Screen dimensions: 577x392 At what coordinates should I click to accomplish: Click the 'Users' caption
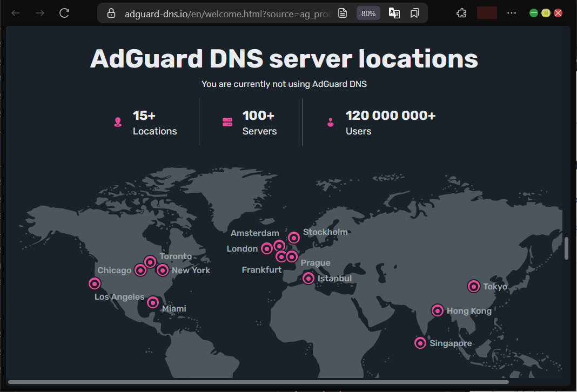(358, 131)
